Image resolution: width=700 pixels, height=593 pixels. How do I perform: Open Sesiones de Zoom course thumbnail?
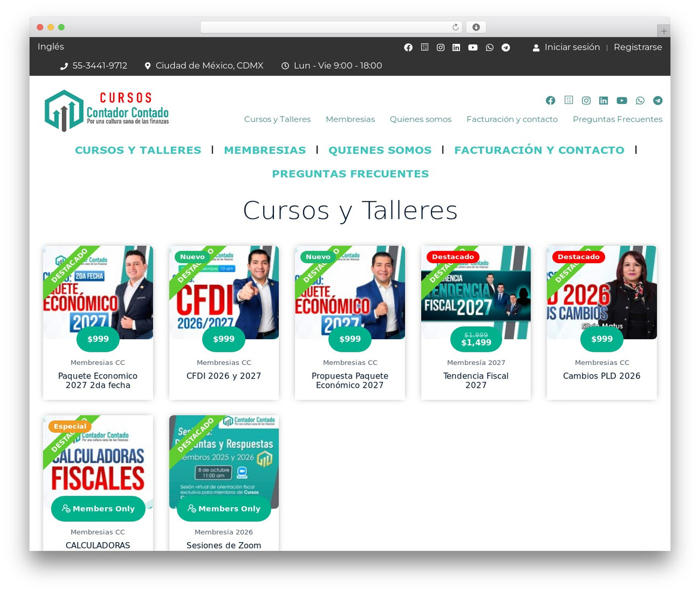tap(224, 462)
